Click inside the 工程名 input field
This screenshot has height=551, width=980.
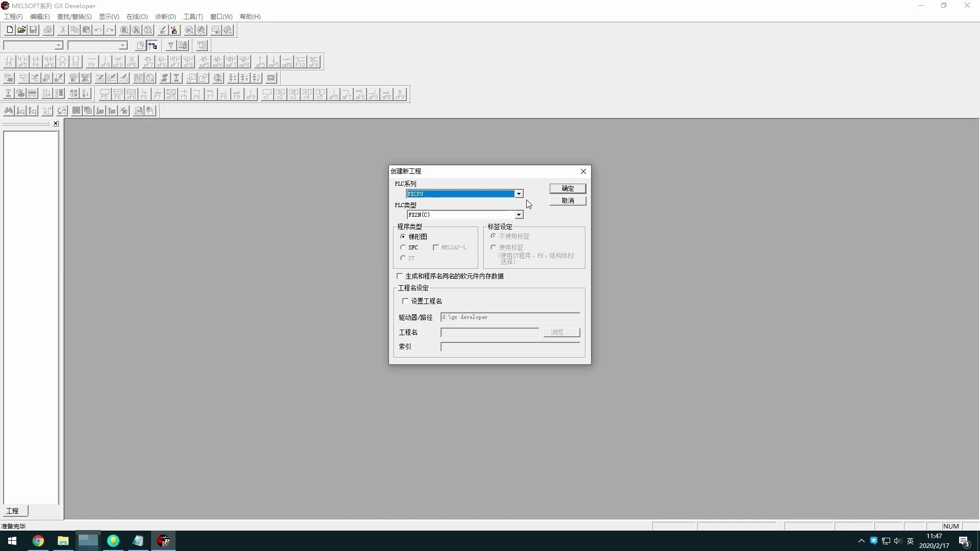click(489, 332)
